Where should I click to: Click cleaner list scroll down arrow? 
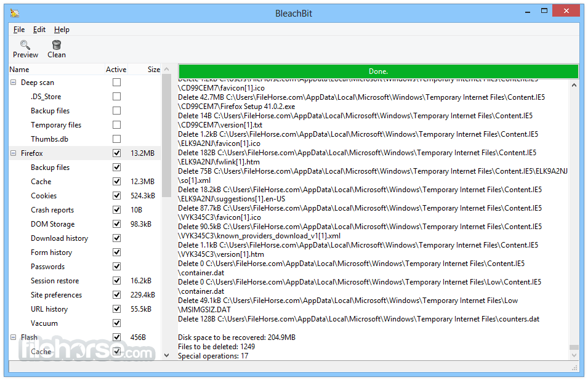pos(166,355)
